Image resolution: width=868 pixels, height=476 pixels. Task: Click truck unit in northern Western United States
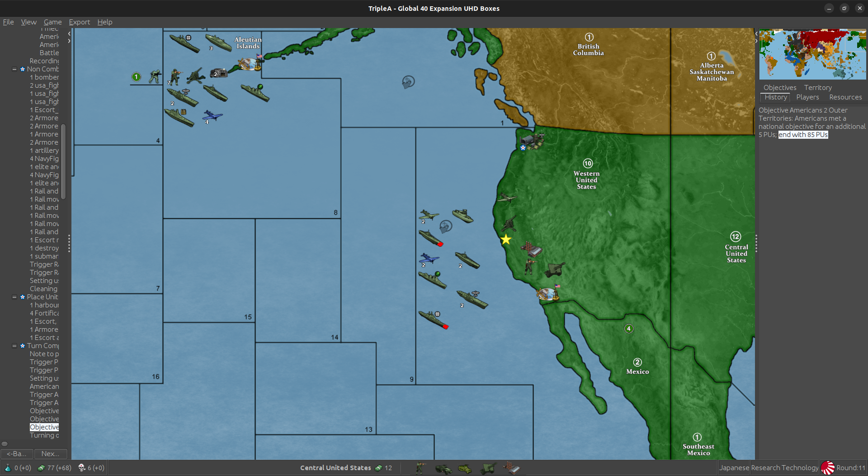pyautogui.click(x=532, y=141)
